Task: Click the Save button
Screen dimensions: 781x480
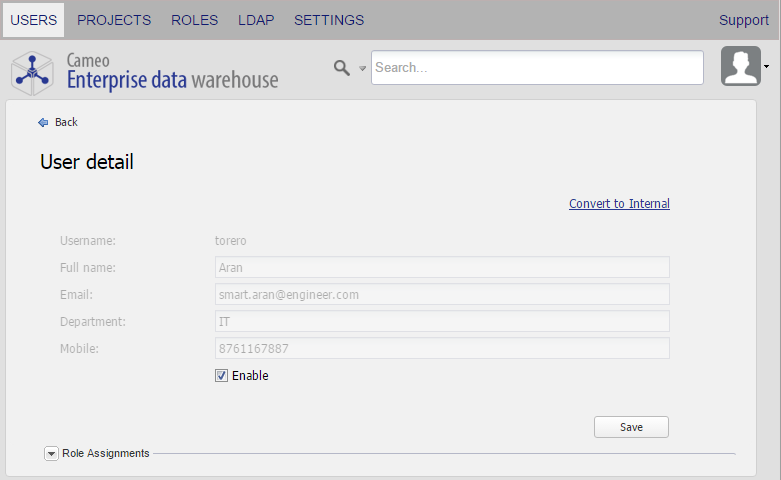Action: [631, 427]
